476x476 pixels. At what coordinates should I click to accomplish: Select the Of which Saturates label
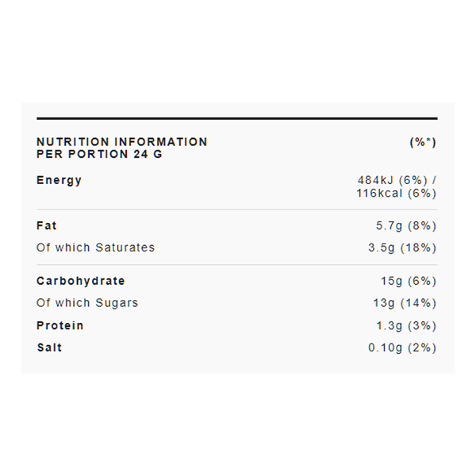[x=96, y=248]
